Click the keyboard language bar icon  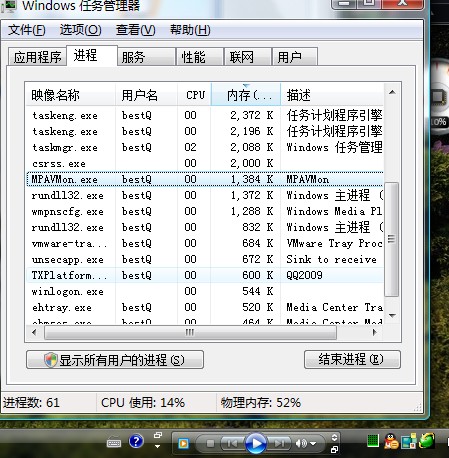[114, 443]
